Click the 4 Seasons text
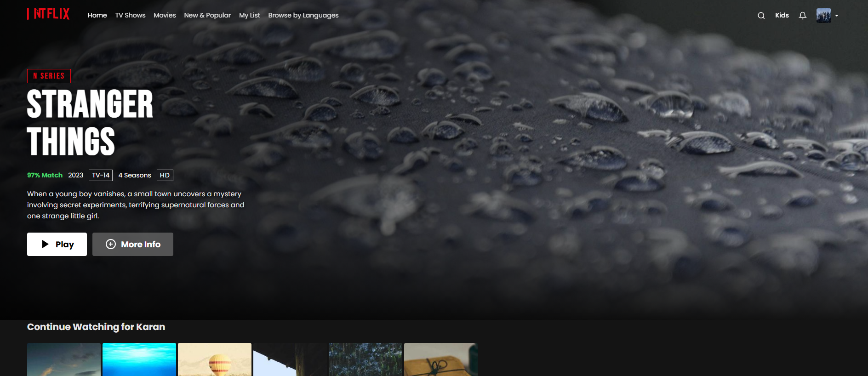Screen dimensions: 868x376 135,175
